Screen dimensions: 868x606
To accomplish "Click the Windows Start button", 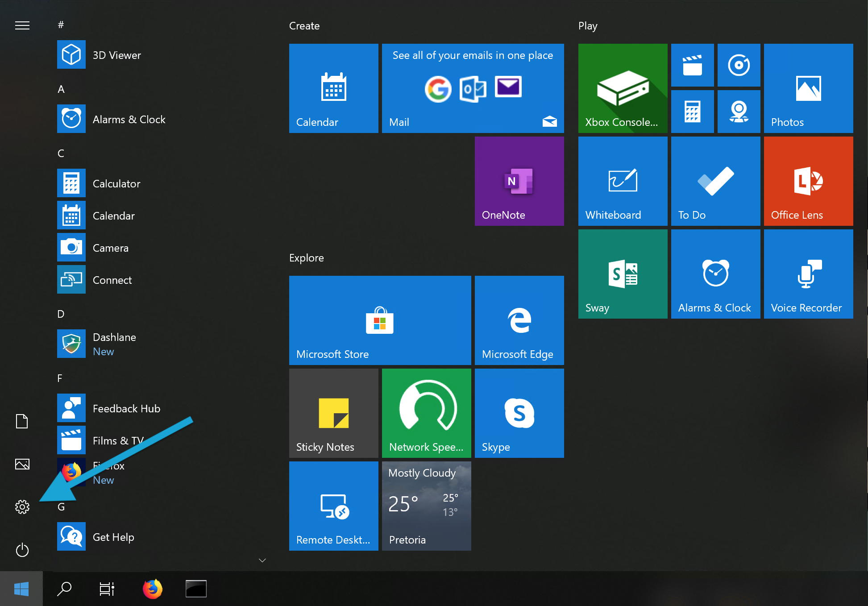I will pos(21,589).
